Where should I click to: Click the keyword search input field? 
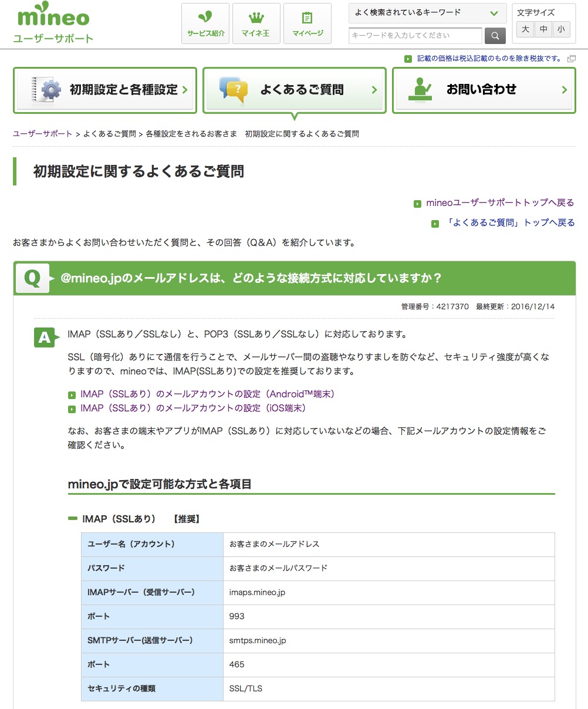point(415,36)
